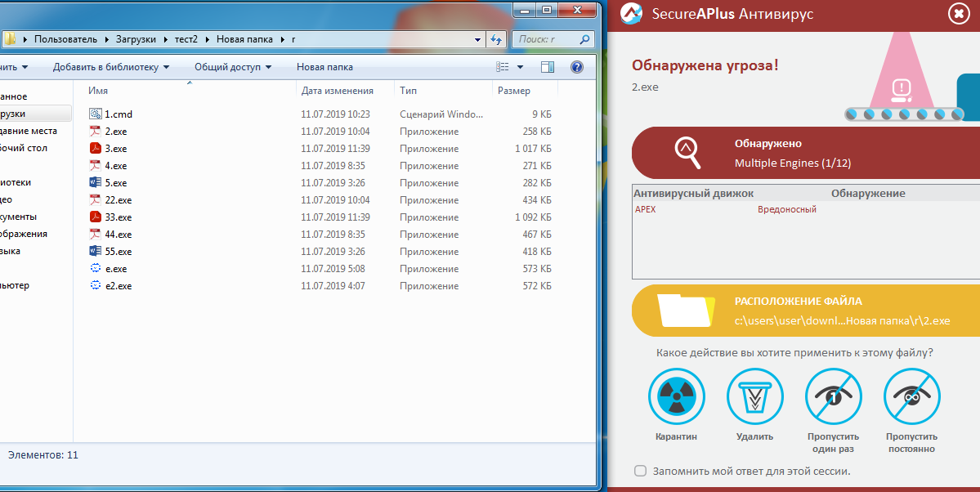The height and width of the screenshot is (492, 980).
Task: Select the 44.exe file icon
Action: (95, 235)
